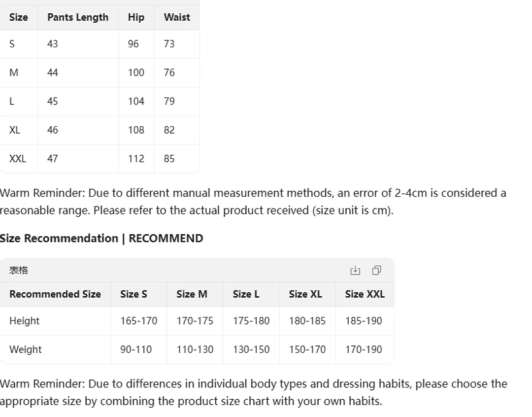
Task: Select the Pants Length column header
Action: (x=78, y=17)
